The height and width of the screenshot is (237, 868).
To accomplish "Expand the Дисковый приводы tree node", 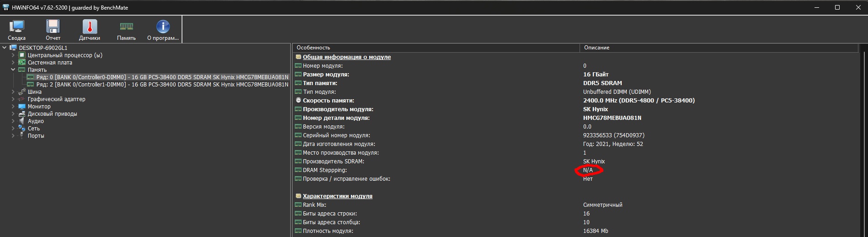I will 13,114.
